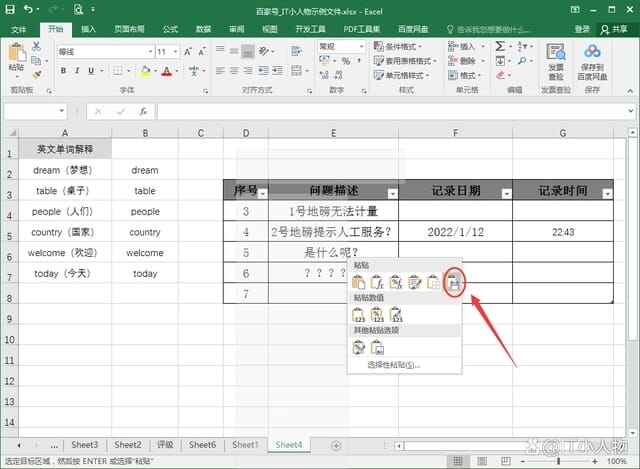Screen dimensions: 640x469
Task: Open the 序号 column filter dropdown
Action: tap(262, 193)
